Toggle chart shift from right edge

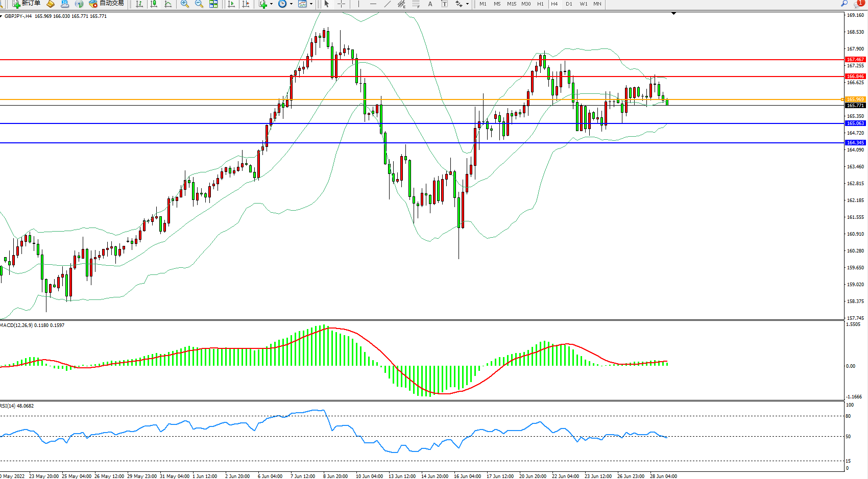tap(246, 4)
